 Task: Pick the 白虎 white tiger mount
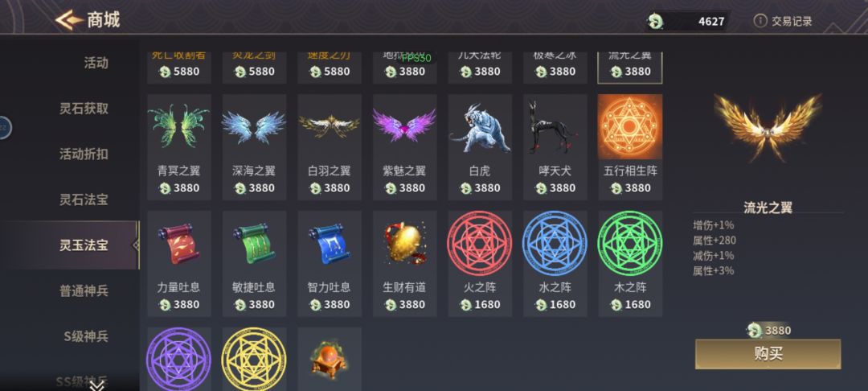[x=480, y=146]
